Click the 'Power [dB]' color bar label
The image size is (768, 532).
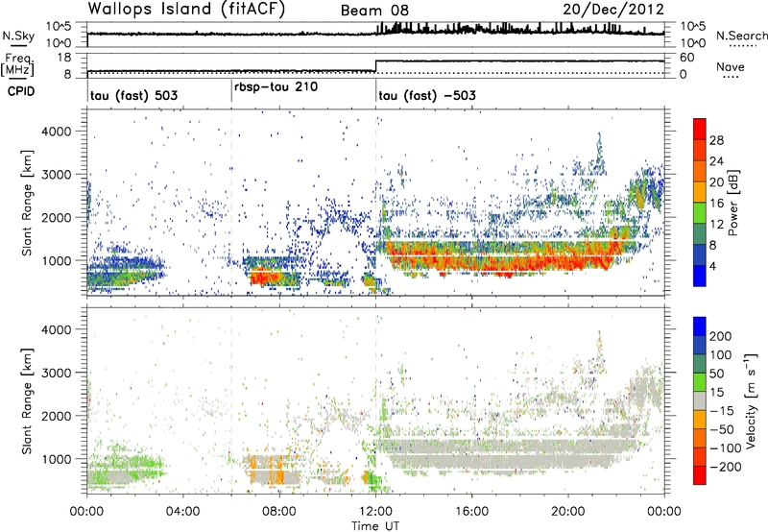732,203
